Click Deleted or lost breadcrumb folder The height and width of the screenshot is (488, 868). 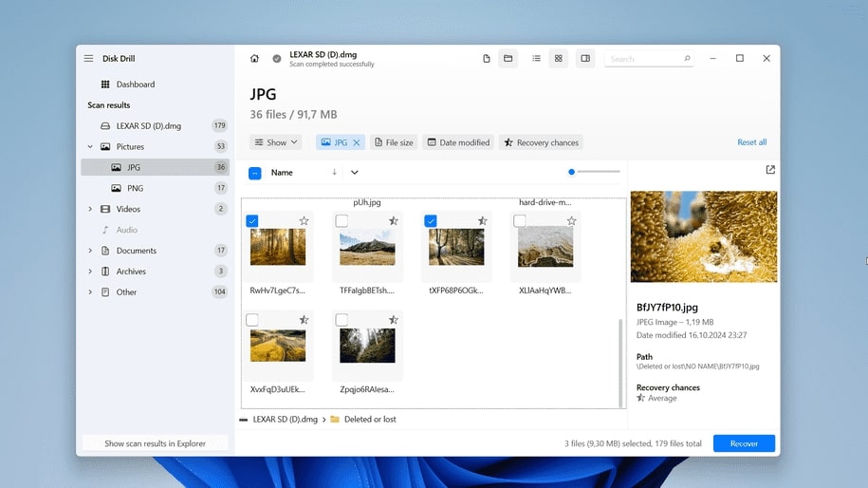[370, 420]
